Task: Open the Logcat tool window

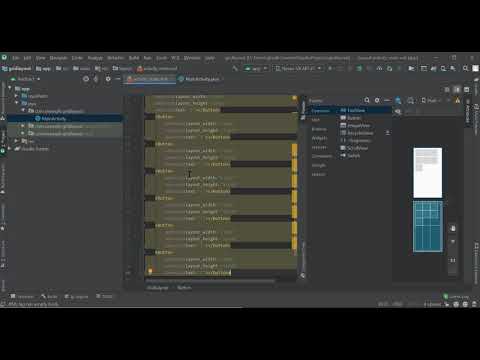Action: coord(76,296)
